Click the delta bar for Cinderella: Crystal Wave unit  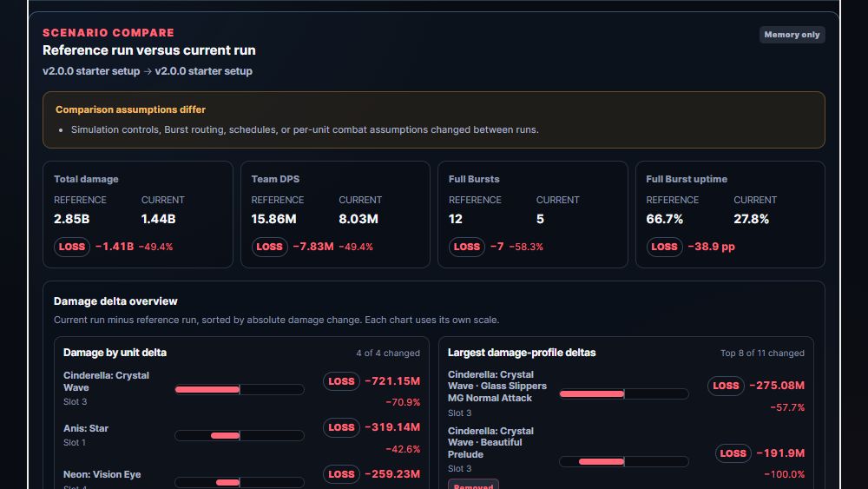(x=240, y=389)
